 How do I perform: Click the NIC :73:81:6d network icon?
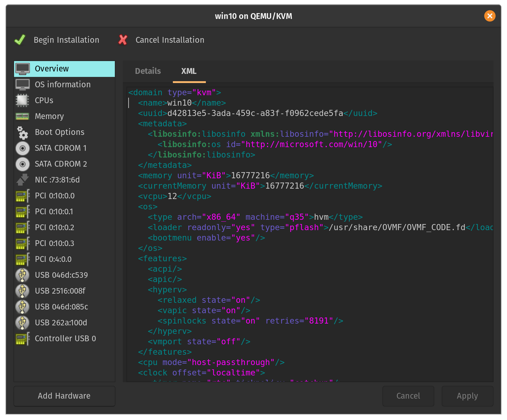click(22, 180)
